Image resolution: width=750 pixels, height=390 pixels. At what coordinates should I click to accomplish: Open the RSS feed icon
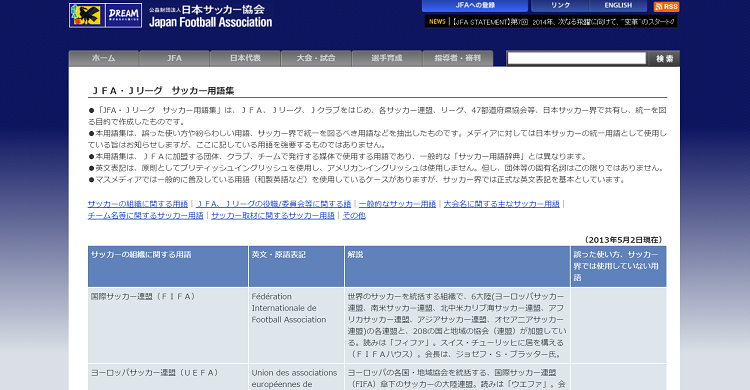click(x=666, y=7)
